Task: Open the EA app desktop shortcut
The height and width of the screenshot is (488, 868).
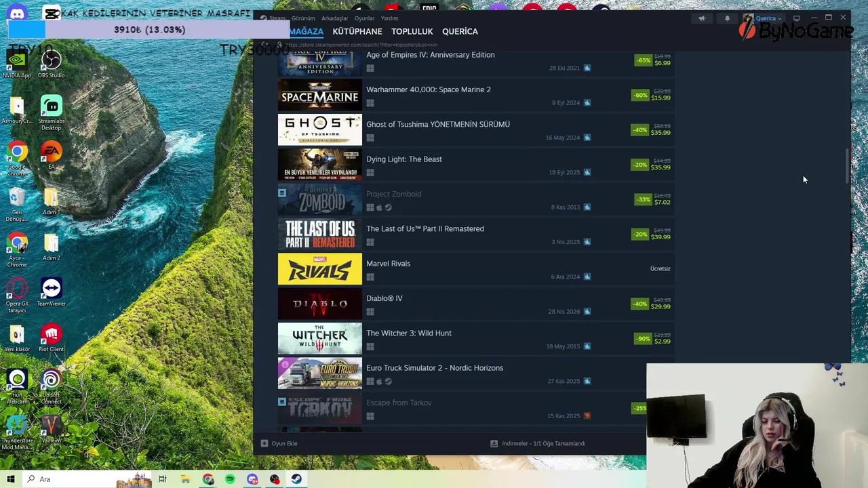Action: click(x=51, y=156)
